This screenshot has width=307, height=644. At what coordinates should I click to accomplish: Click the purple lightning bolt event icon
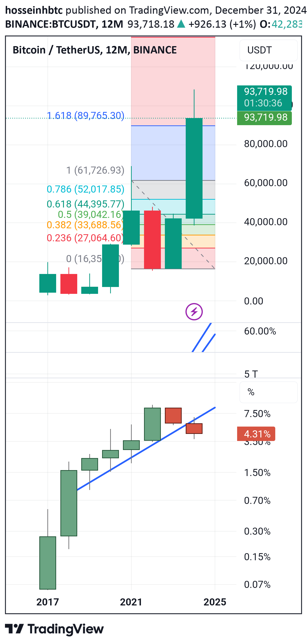194,312
